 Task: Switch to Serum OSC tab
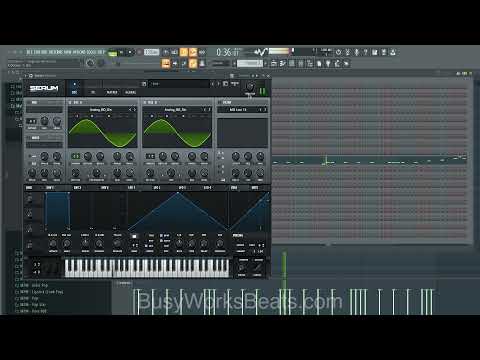[74, 92]
